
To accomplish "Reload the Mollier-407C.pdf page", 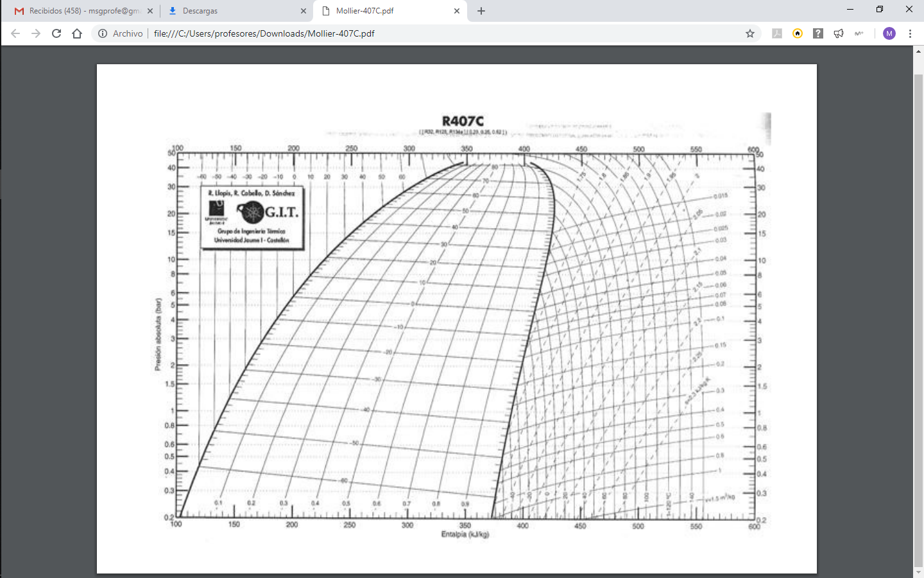I will (56, 33).
